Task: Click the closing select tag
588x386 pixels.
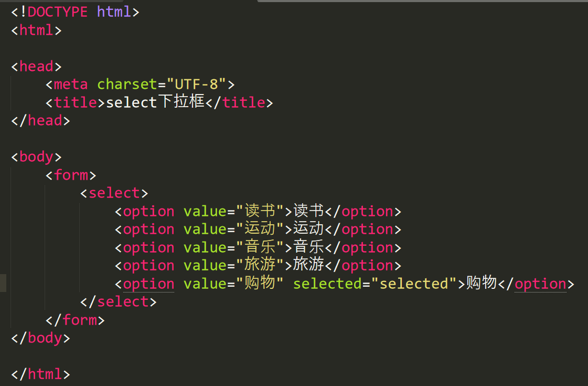Action: coord(119,301)
